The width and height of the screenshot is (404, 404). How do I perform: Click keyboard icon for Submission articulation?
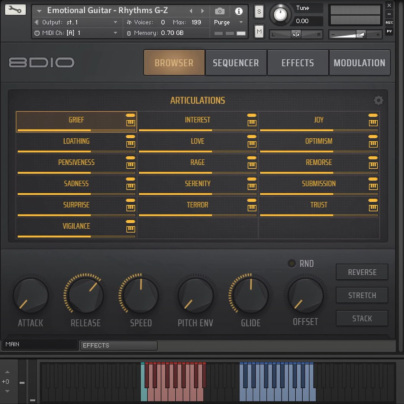tap(373, 187)
